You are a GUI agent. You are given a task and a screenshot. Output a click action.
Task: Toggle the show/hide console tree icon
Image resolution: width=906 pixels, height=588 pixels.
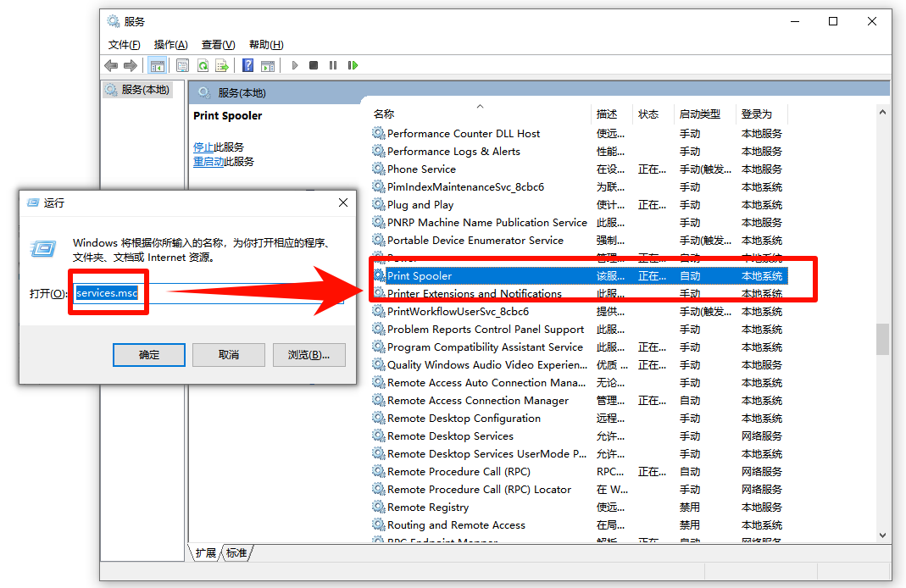tap(157, 65)
